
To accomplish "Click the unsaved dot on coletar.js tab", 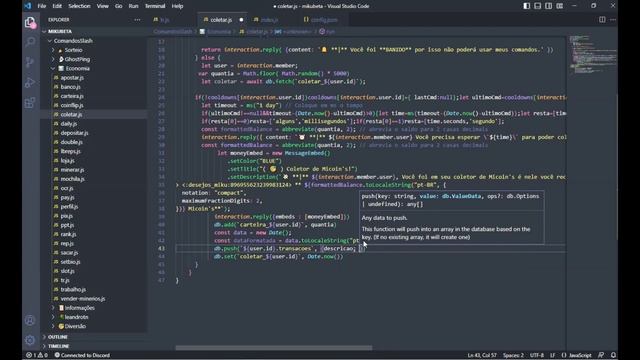I will tap(241, 20).
